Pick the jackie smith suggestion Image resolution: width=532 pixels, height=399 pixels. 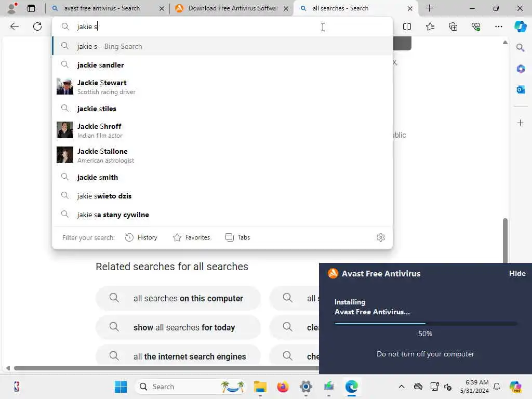tap(222, 177)
